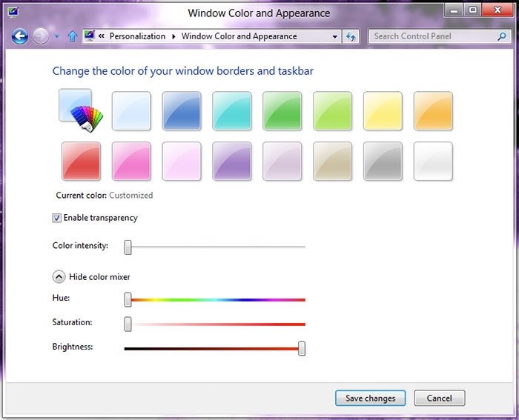
Task: Click the search magnifier icon
Action: 502,36
